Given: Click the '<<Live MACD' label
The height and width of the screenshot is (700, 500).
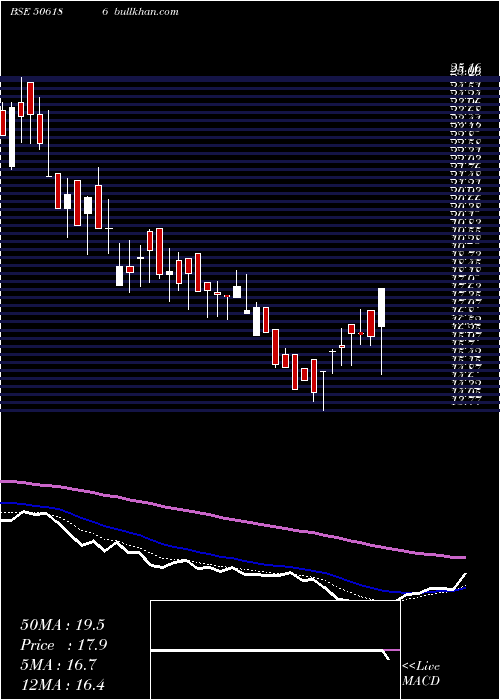Looking at the screenshot, I should click(421, 674).
